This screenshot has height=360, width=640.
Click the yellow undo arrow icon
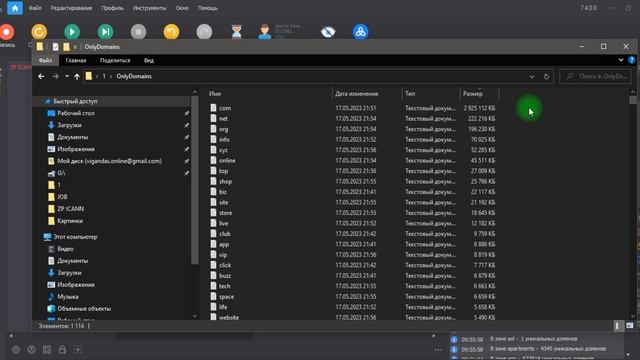pyautogui.click(x=171, y=31)
